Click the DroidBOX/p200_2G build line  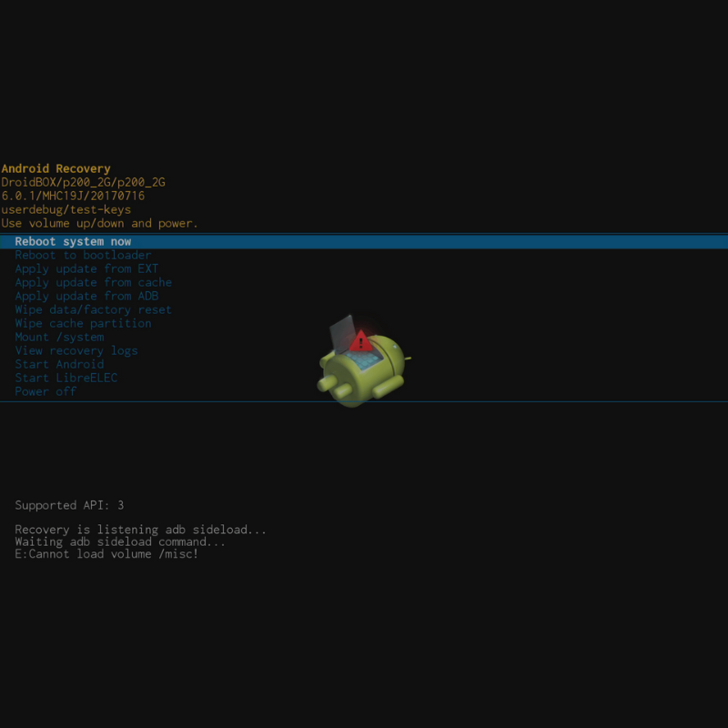click(83, 182)
